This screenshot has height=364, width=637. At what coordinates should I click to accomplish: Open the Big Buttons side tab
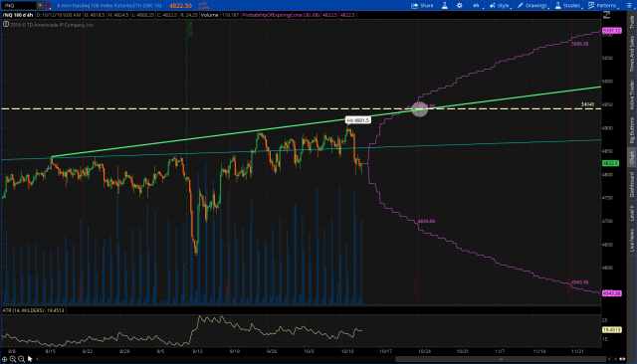click(x=632, y=130)
